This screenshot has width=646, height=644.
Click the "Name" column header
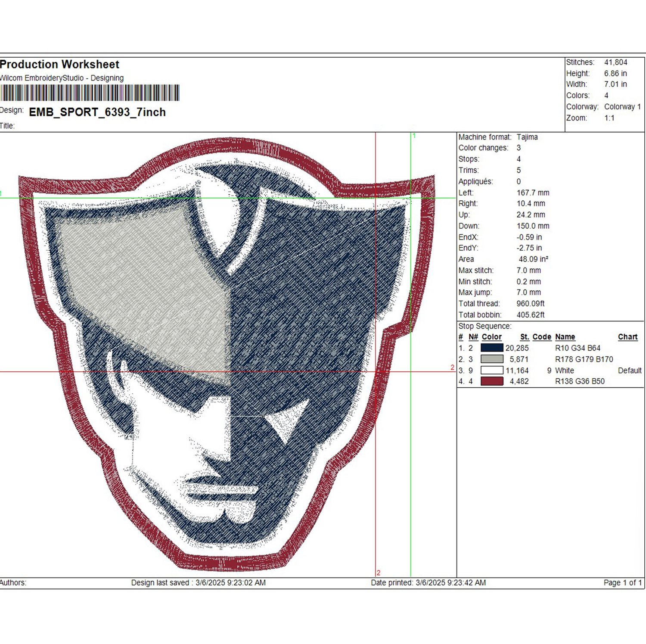click(x=565, y=337)
